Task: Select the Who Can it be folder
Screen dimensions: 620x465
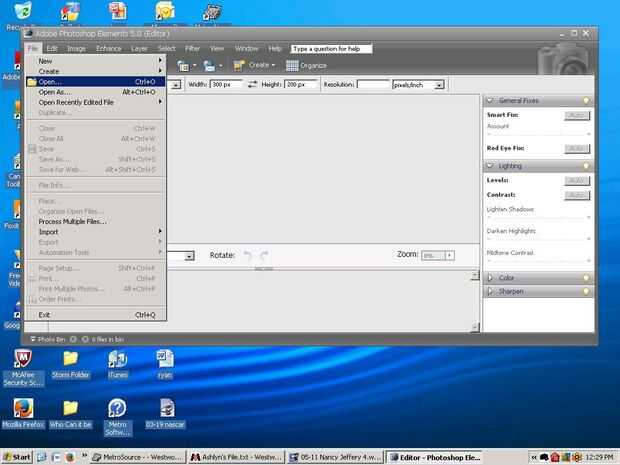Action: 70,413
